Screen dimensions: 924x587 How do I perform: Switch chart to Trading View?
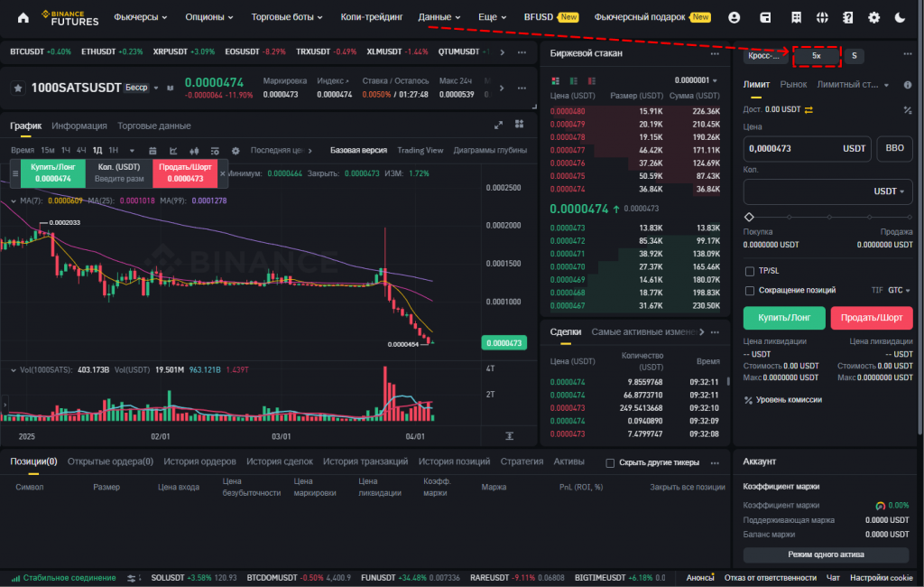click(420, 151)
